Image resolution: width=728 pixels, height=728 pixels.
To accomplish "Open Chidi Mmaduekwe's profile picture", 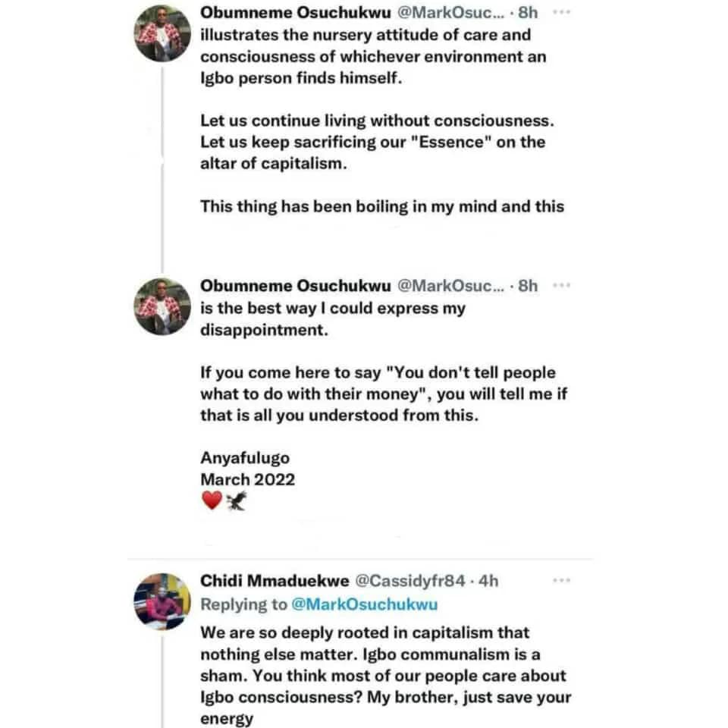I will pos(162,601).
